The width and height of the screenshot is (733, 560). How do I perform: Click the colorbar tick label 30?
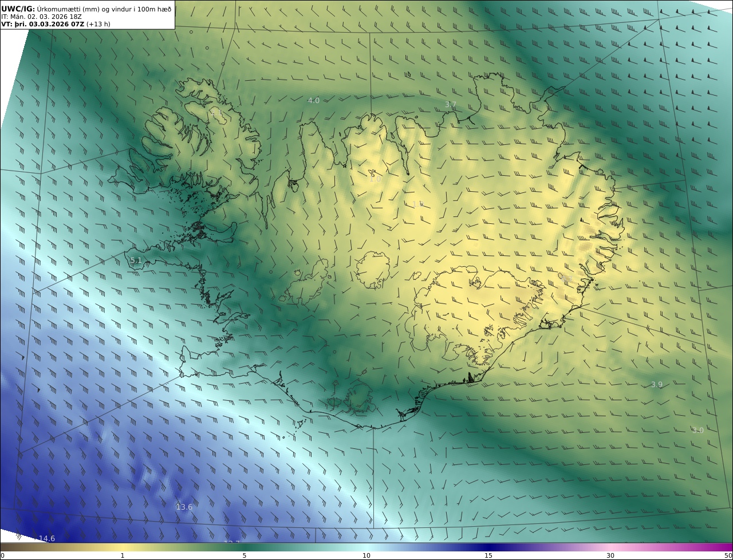tap(610, 555)
